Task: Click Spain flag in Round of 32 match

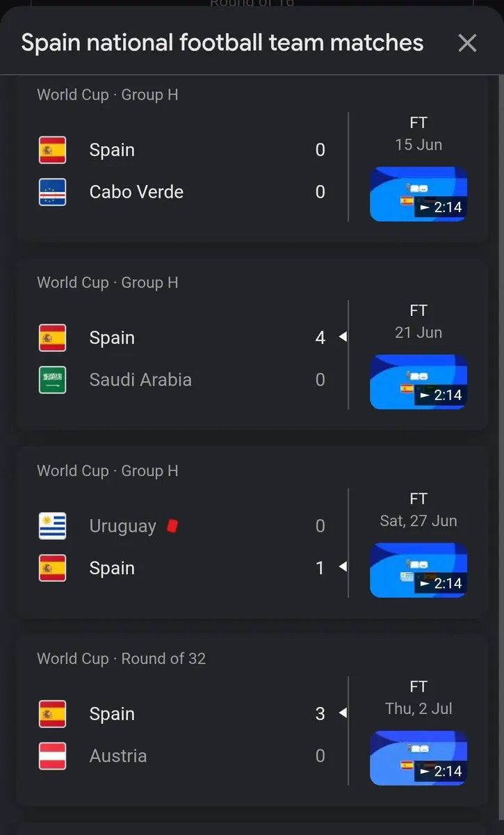Action: (x=52, y=714)
